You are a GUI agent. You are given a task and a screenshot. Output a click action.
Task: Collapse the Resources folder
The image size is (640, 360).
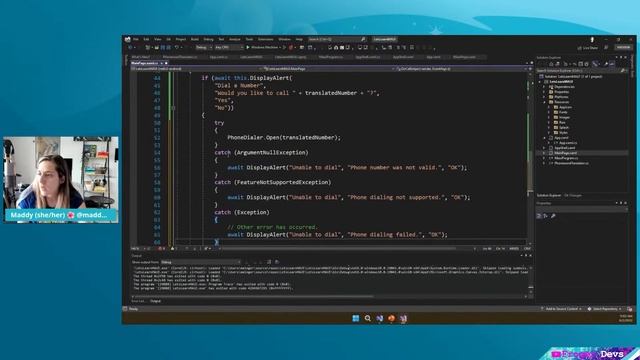coord(544,102)
